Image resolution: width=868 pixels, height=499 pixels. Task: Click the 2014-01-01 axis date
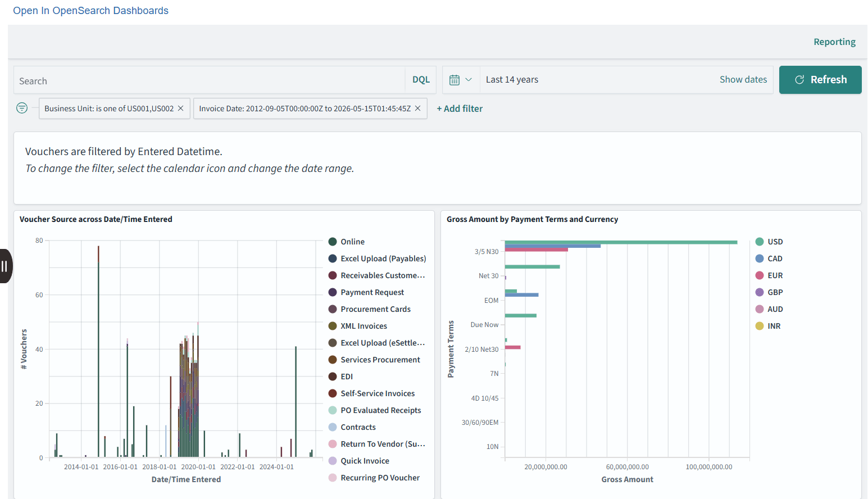tap(81, 467)
